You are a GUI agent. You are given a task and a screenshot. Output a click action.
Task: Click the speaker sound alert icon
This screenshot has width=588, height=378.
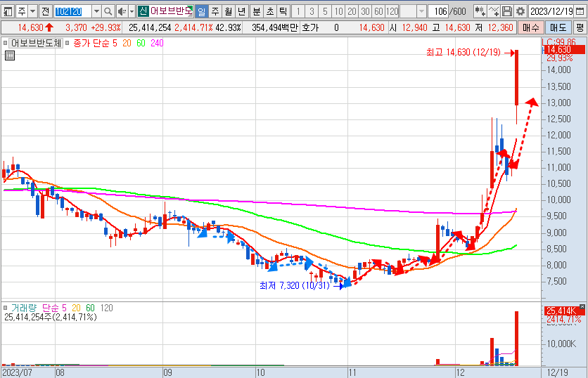tap(122, 12)
